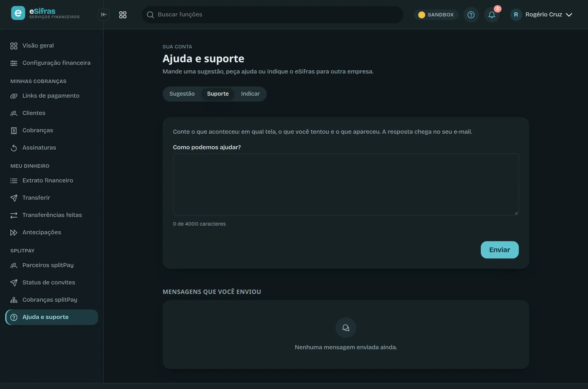Viewport: 588px width, 389px height.
Task: Click the '0 de 4000 caracteres' counter text
Action: [x=199, y=224]
